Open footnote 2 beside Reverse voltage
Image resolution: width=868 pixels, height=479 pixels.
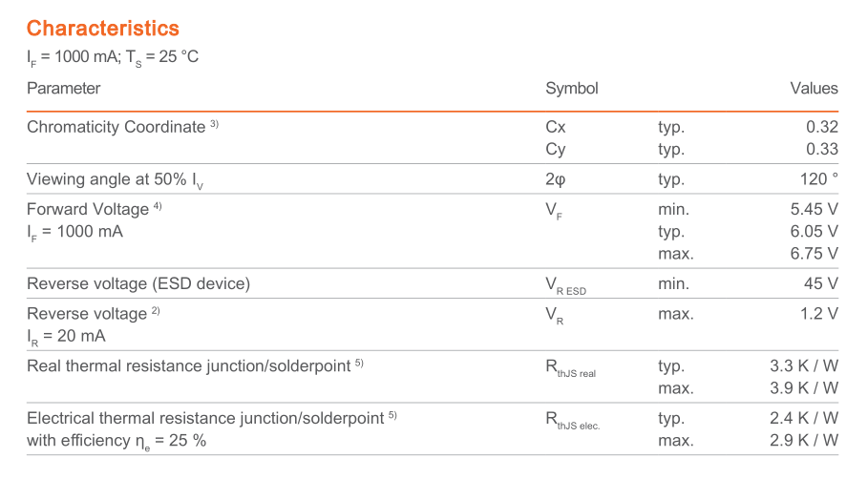tap(156, 311)
